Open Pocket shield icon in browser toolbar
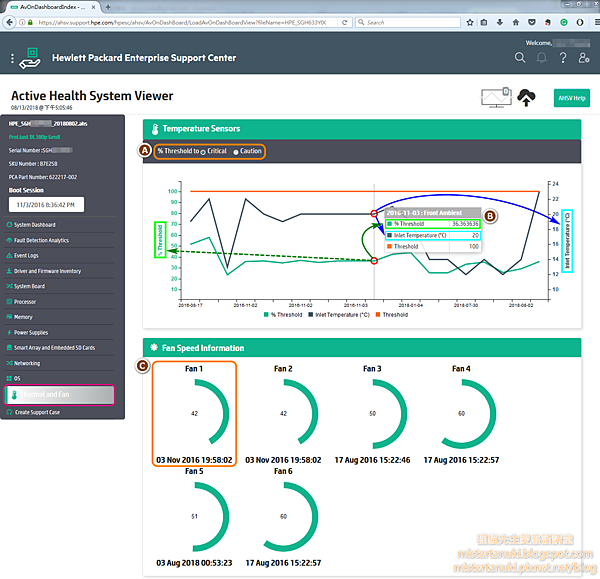Screen dimensions: 600x579 click(532, 22)
